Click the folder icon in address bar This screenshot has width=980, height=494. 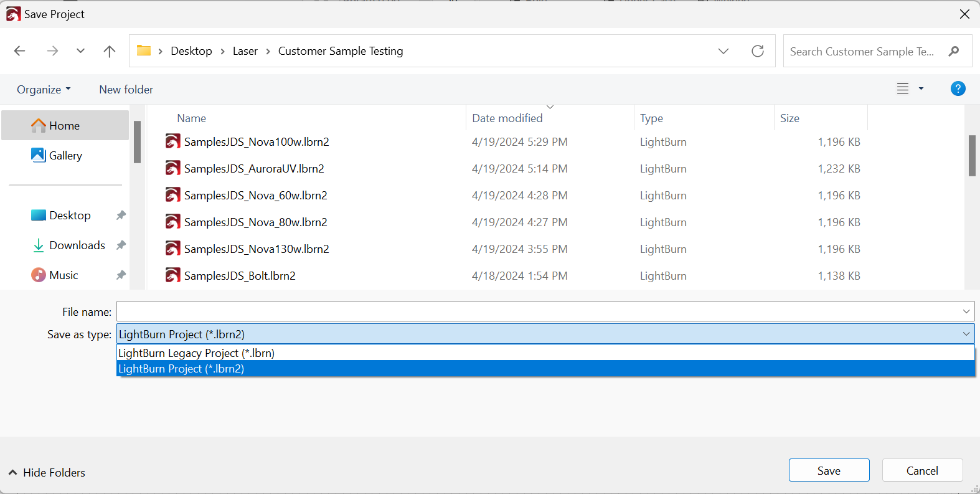pos(144,50)
